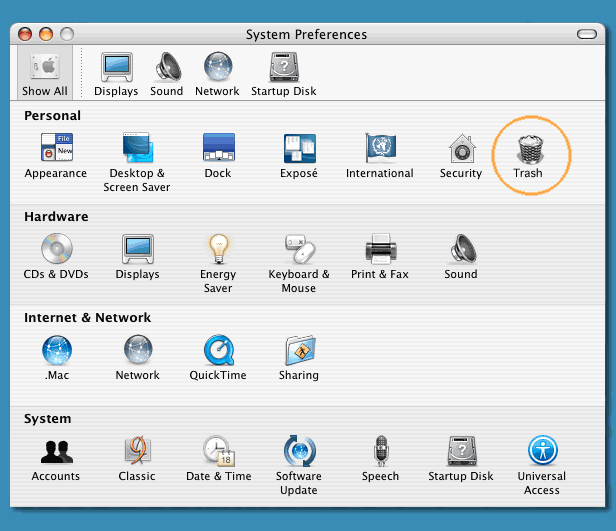
Task: Open Keyboard & Mouse preferences
Action: 299,264
